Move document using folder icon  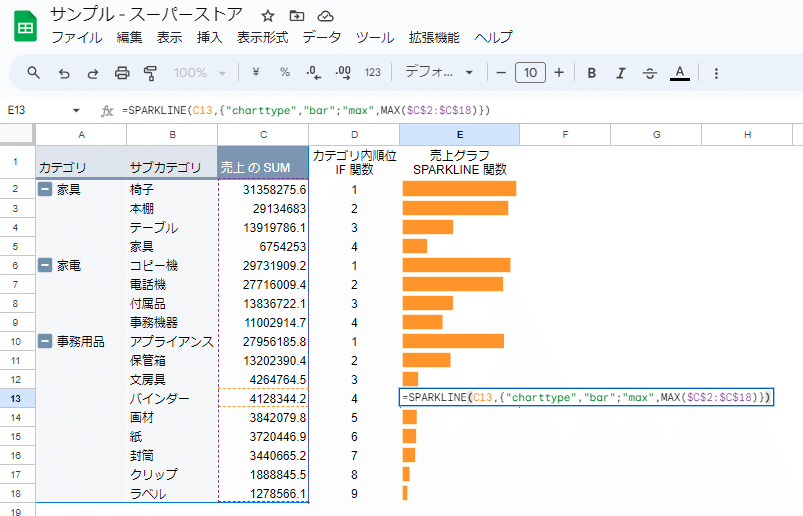click(x=297, y=16)
